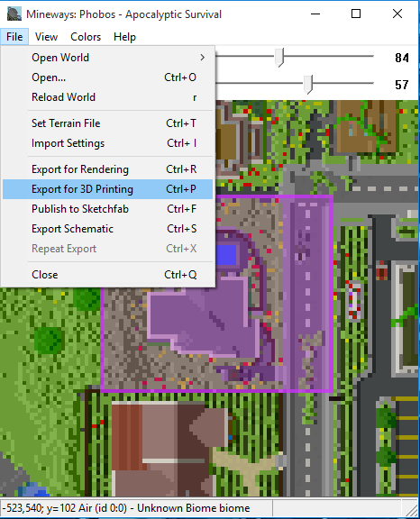Select Reload World menu entry
420x519 pixels.
click(107, 97)
